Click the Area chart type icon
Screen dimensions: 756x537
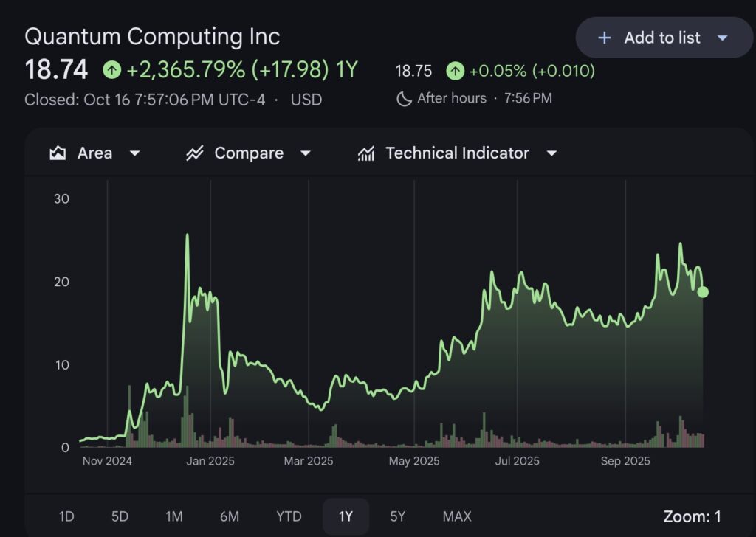pos(58,153)
